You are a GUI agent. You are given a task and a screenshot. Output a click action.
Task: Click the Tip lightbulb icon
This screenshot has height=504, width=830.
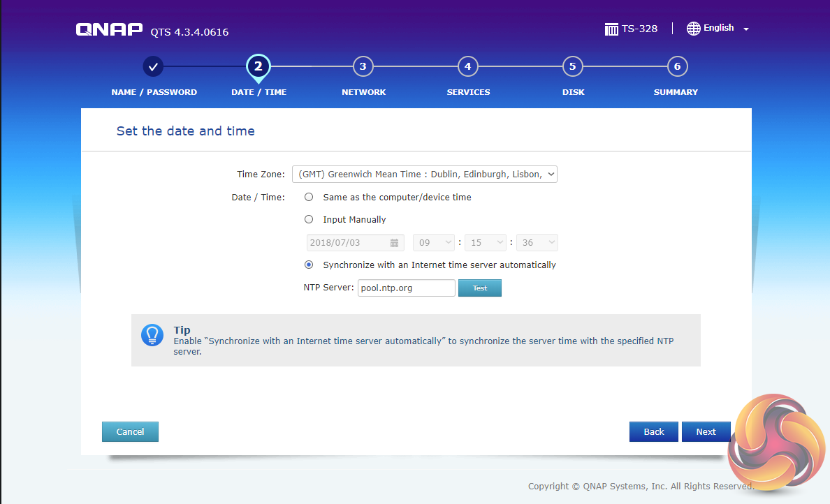tap(152, 335)
